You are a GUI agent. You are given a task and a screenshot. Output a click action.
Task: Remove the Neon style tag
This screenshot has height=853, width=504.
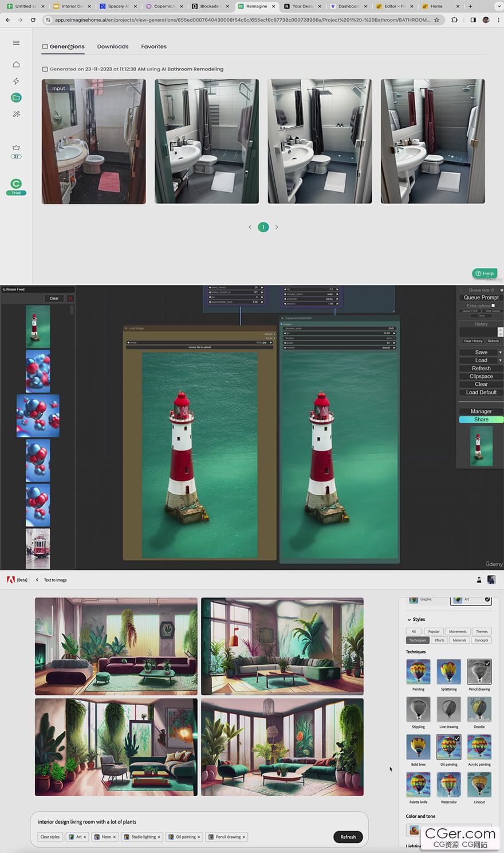coord(115,837)
